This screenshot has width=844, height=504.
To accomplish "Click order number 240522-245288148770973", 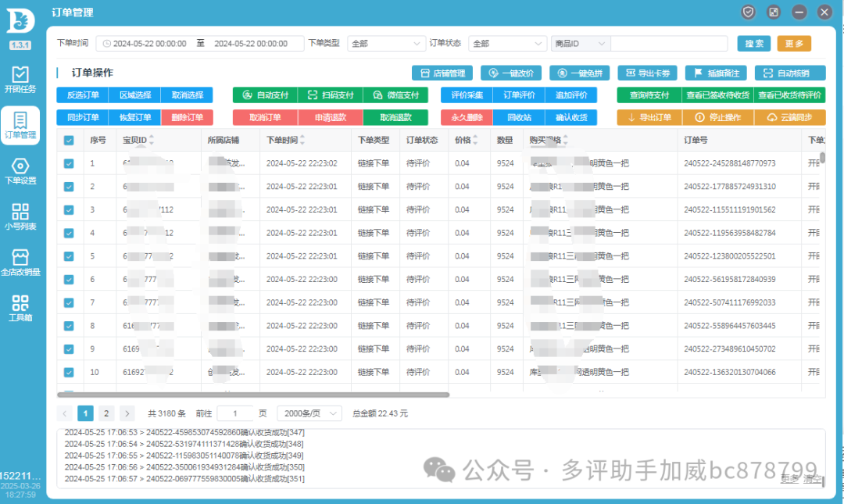I will [x=729, y=163].
